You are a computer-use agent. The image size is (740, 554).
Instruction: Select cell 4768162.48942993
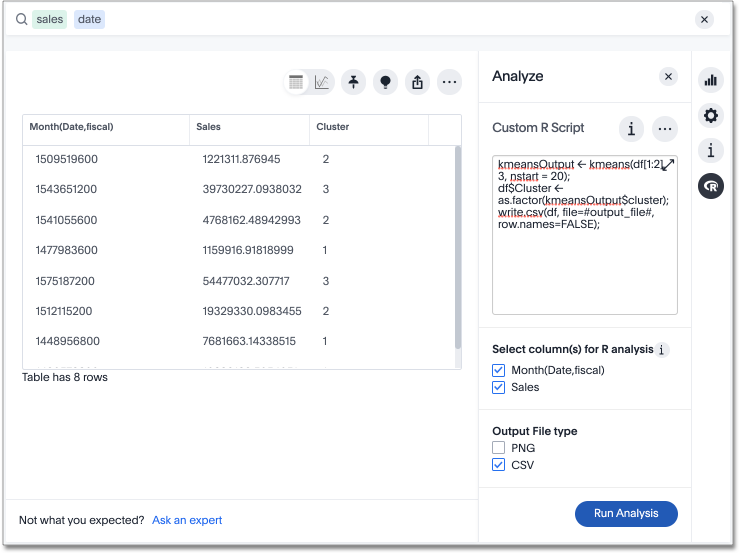252,220
